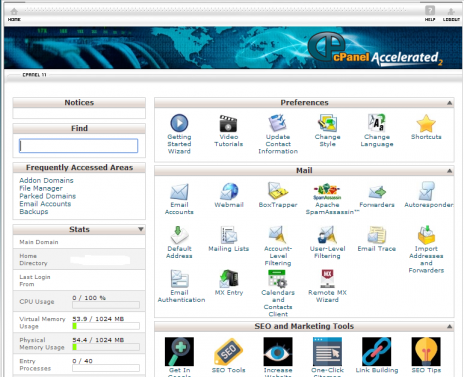Click the Home Directory stats row

click(x=79, y=259)
